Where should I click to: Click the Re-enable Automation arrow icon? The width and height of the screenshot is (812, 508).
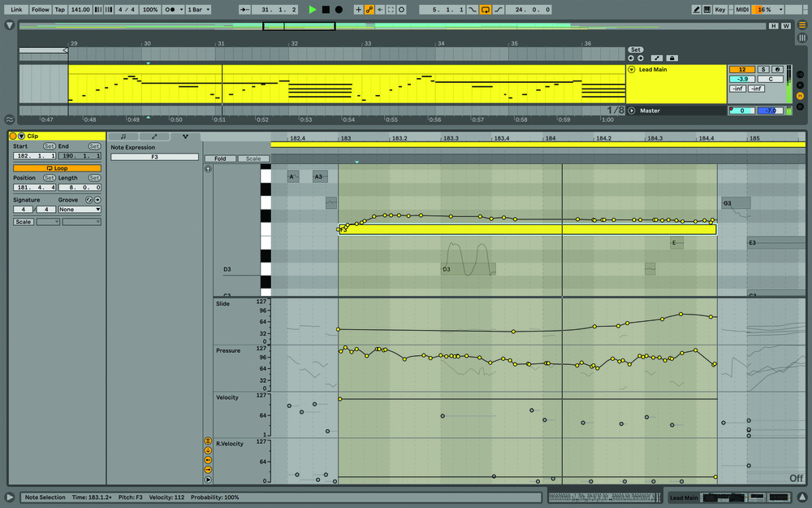[380, 9]
